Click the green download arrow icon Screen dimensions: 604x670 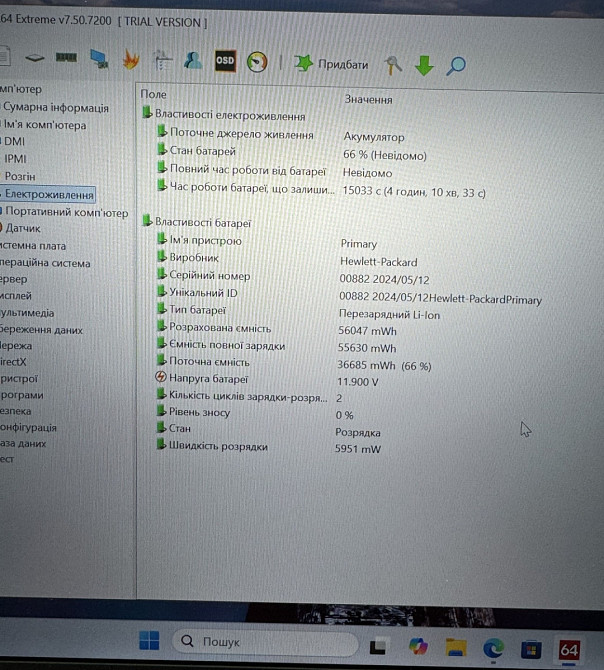[424, 65]
